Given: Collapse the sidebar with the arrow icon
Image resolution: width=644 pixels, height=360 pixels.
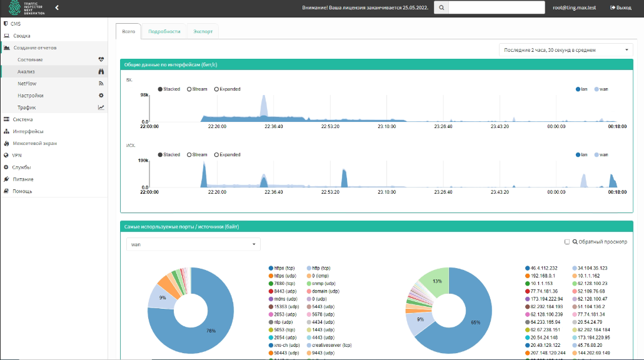Looking at the screenshot, I should click(x=57, y=8).
